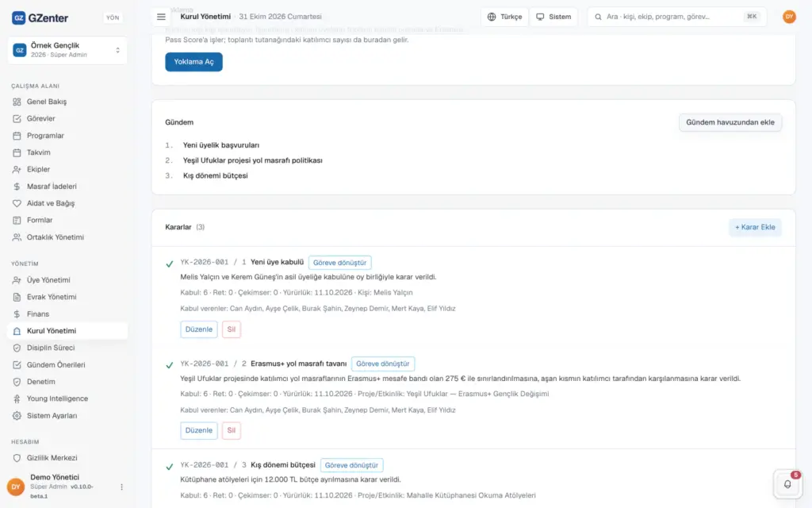812x508 pixels.
Task: Open Türkçe language dropdown
Action: [504, 17]
